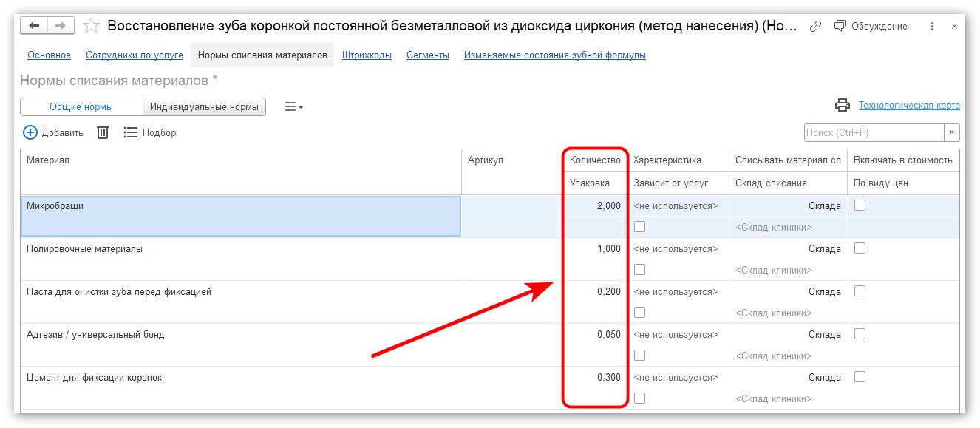
Task: Go forward with the right arrow button
Action: pos(61,26)
